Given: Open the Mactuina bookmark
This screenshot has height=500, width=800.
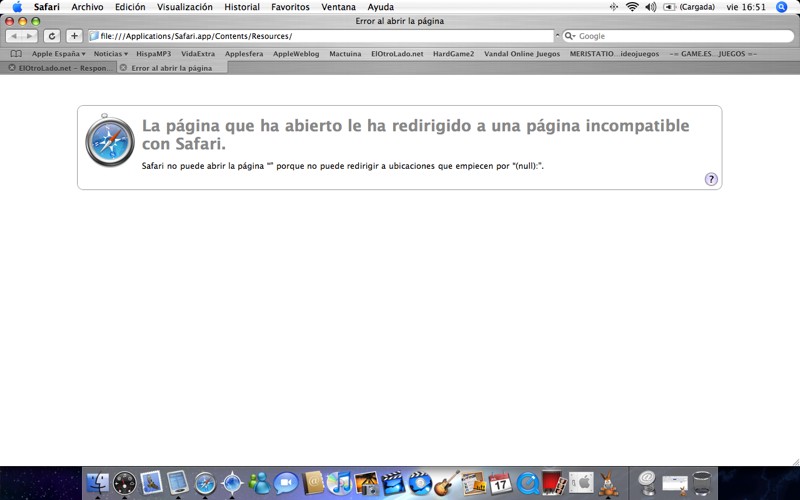Looking at the screenshot, I should [345, 54].
